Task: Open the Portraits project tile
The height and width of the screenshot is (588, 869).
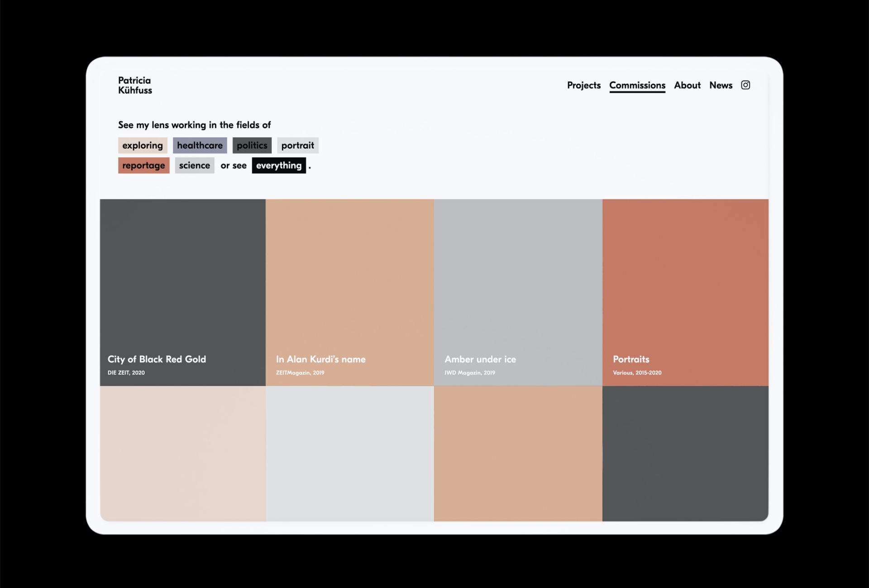Action: 685,292
